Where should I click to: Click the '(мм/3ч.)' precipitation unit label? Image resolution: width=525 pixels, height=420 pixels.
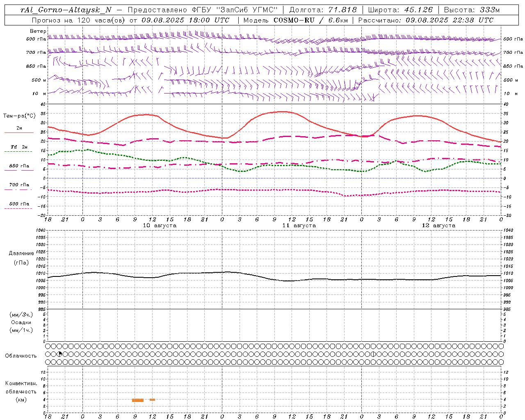(x=21, y=315)
